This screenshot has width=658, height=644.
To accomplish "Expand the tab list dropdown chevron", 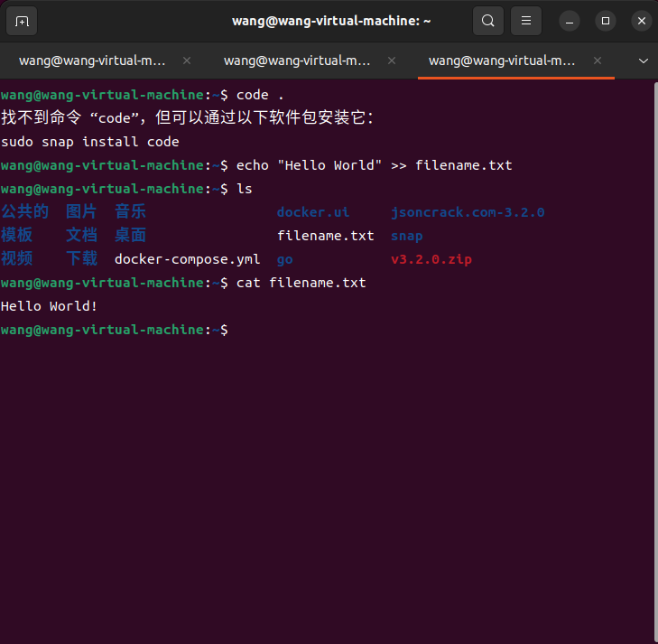I will coord(644,61).
